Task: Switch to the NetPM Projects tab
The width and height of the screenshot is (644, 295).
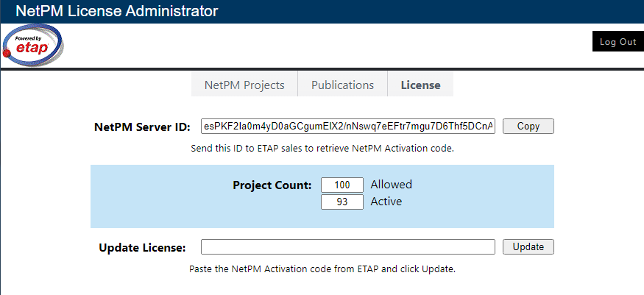Action: coord(244,85)
